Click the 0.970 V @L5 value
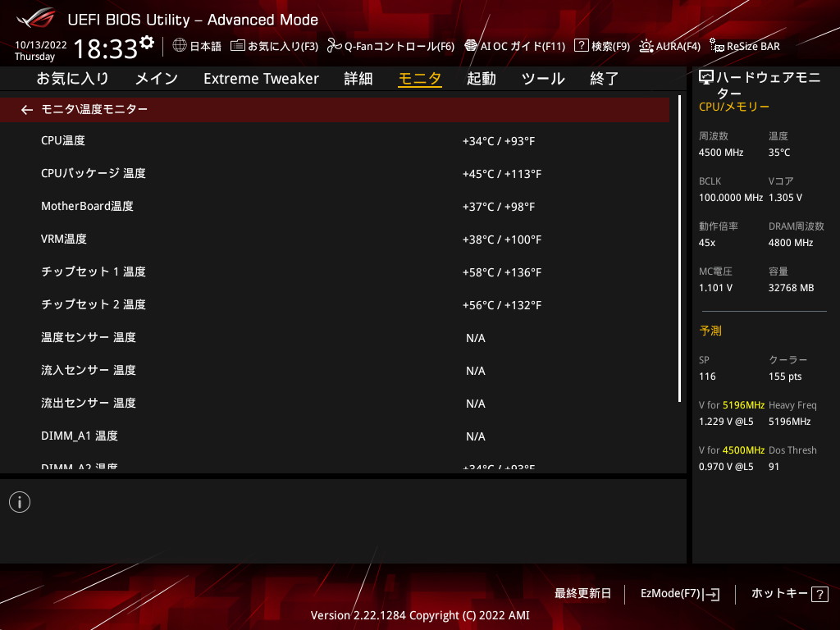This screenshot has width=840, height=630. (x=726, y=467)
